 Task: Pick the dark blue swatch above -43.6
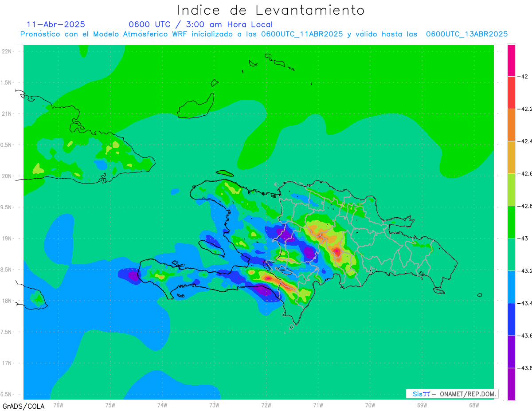tap(511, 319)
